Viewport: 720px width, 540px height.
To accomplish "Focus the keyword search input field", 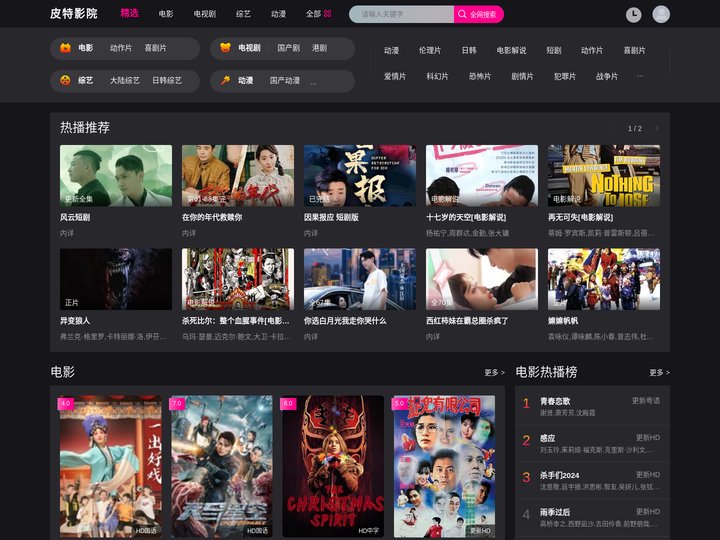I will point(402,14).
